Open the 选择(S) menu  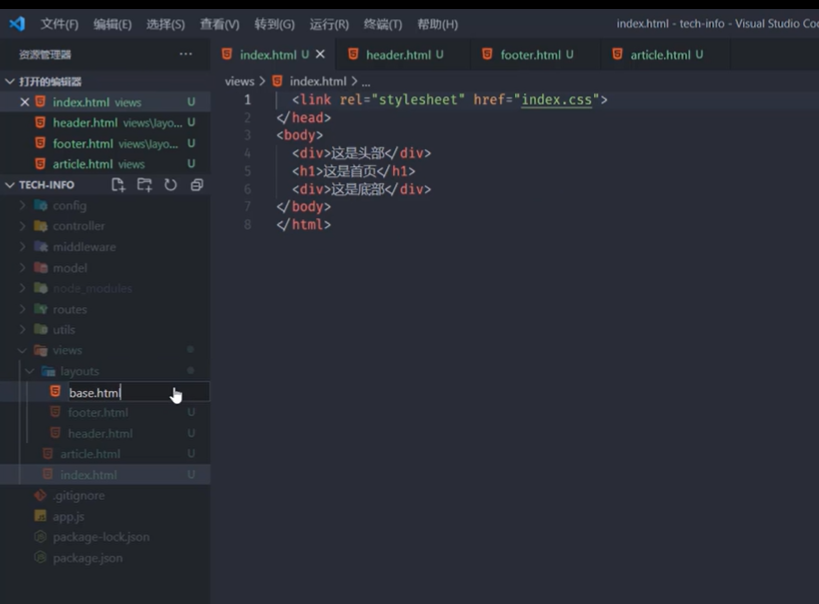coord(165,24)
